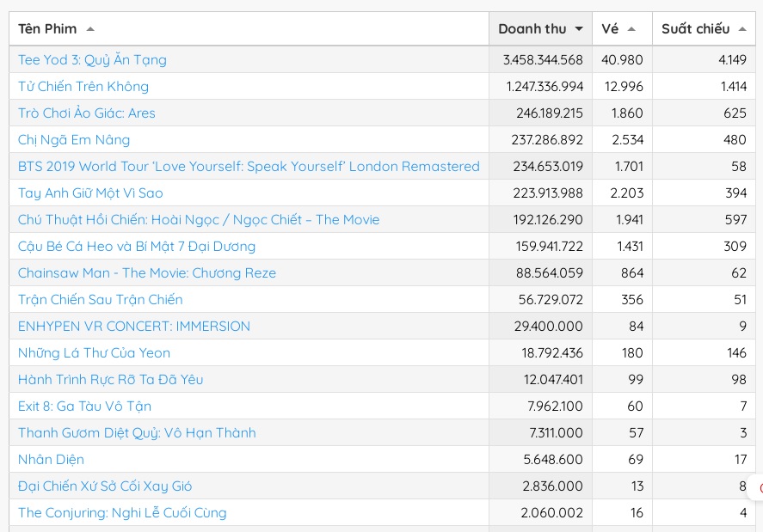Viewport: 763px width, 532px height.
Task: Sort by Vé using its arrow icon
Action: 631,29
